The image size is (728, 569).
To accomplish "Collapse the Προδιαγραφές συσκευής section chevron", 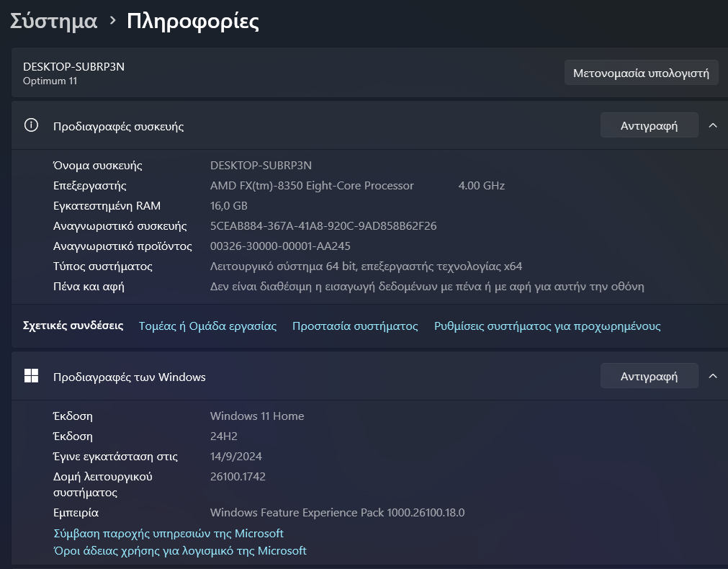I will click(713, 125).
